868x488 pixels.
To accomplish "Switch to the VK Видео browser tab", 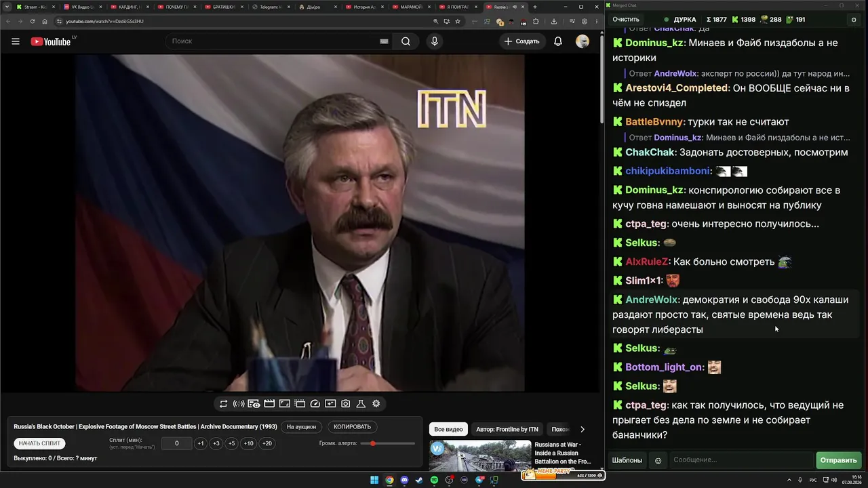I will (x=82, y=7).
